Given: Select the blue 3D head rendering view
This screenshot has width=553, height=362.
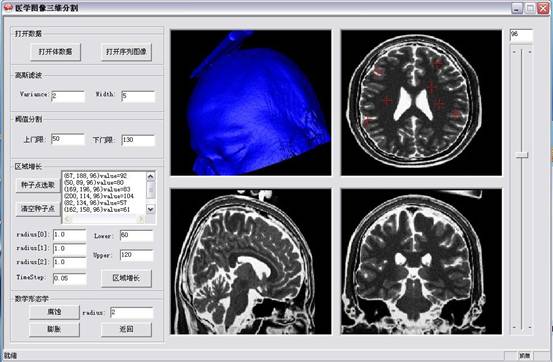Looking at the screenshot, I should (251, 103).
